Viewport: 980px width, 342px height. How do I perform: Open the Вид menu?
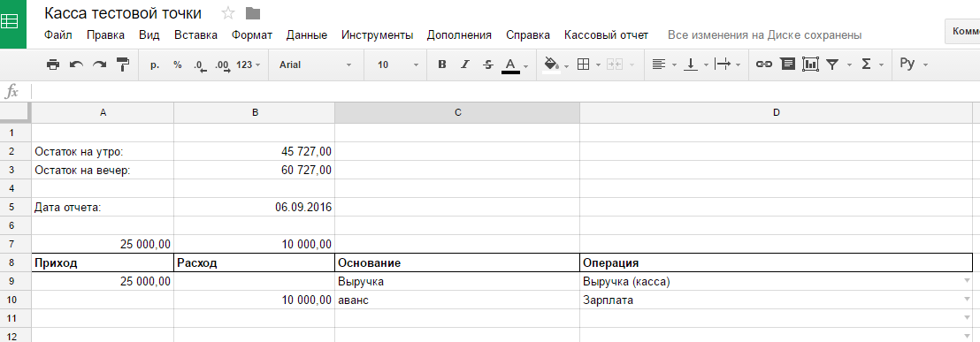pos(149,35)
